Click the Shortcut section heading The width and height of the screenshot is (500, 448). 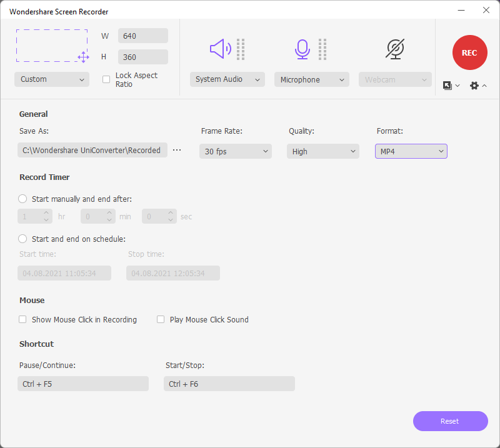pos(37,344)
